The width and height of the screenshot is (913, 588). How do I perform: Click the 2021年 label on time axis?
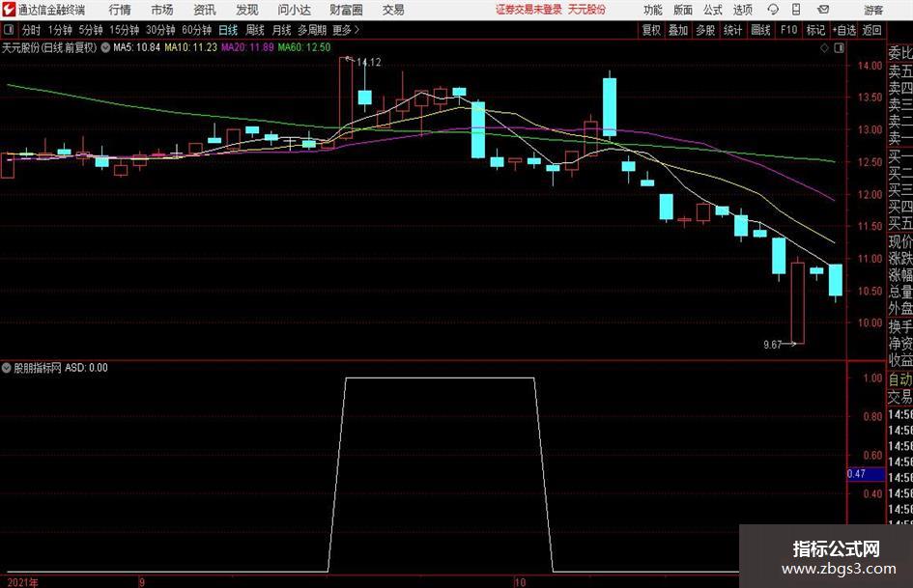point(23,582)
